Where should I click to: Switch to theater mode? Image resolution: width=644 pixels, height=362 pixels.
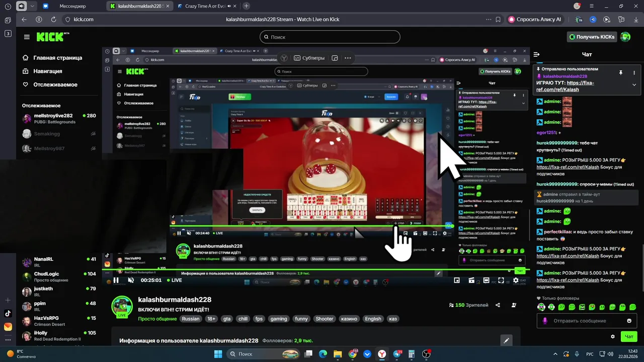486,281
